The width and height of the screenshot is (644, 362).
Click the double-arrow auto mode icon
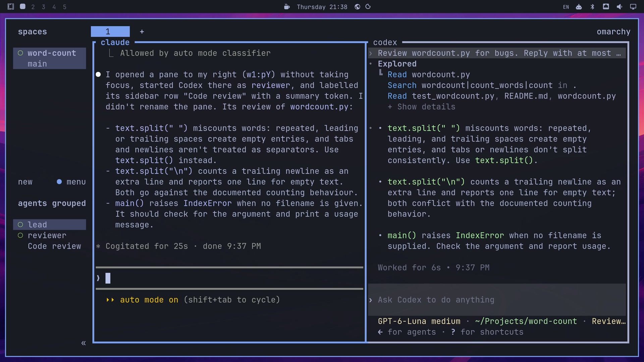click(110, 300)
